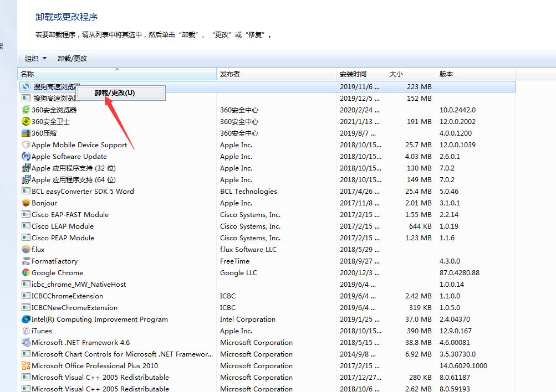Click the 卸载或更改程序 page heading
Screen dimensions: 556x392
67,17
